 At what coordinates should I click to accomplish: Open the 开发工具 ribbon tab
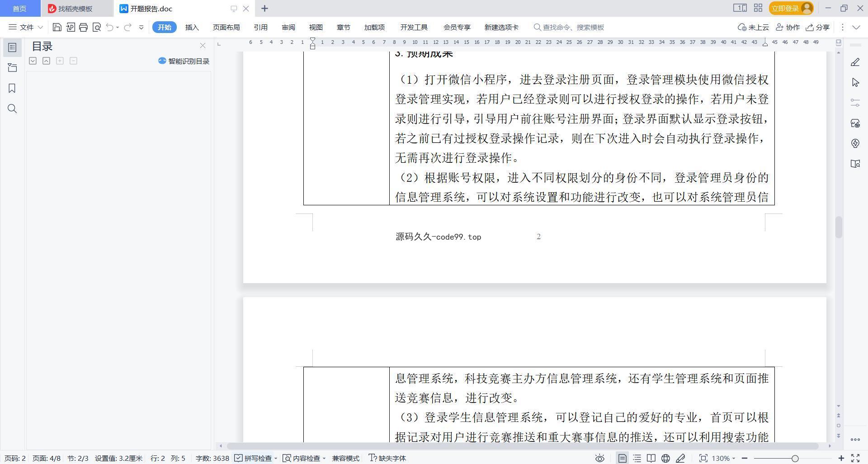414,27
